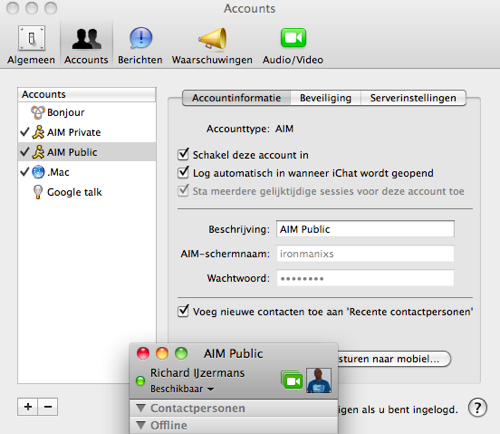Switch to the Accountinformatie tab
500x434 pixels.
click(x=236, y=98)
